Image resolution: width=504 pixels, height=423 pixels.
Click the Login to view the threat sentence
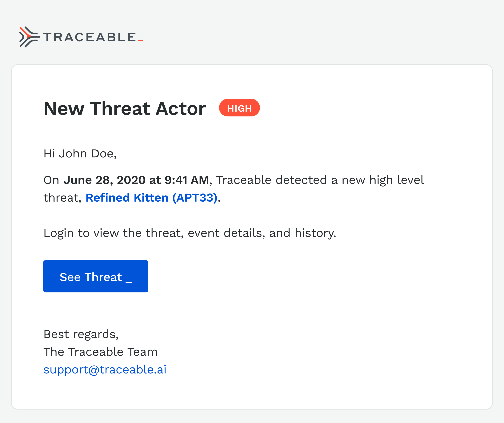(x=190, y=233)
